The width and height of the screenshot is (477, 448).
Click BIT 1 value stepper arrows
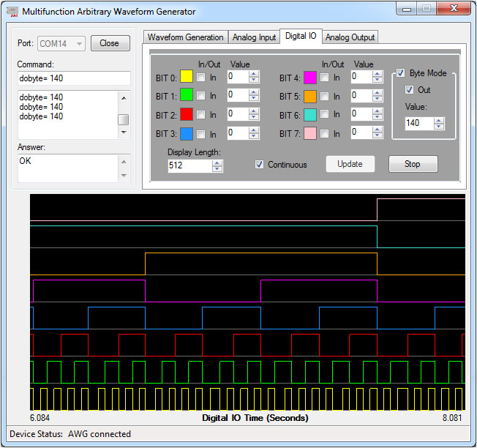[253, 95]
